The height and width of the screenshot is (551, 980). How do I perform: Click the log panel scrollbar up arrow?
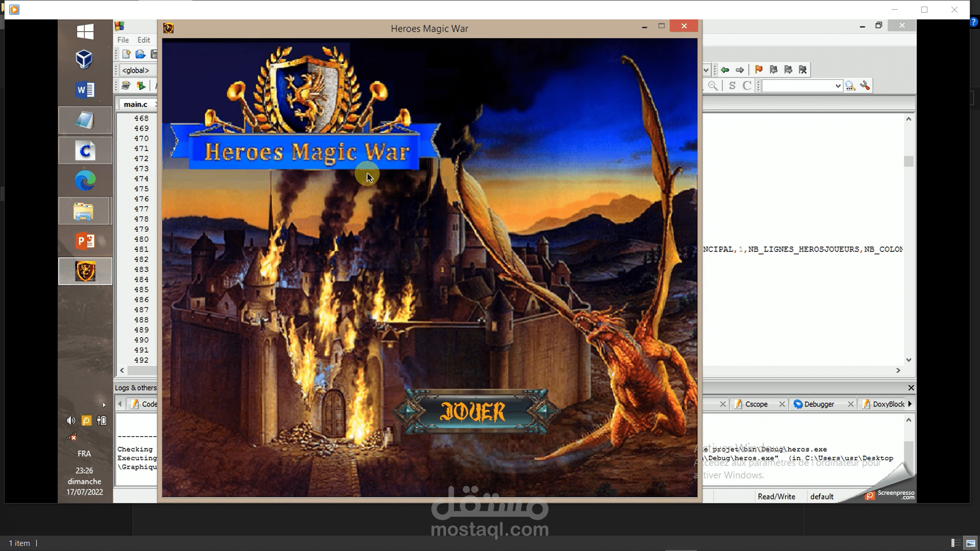[909, 420]
